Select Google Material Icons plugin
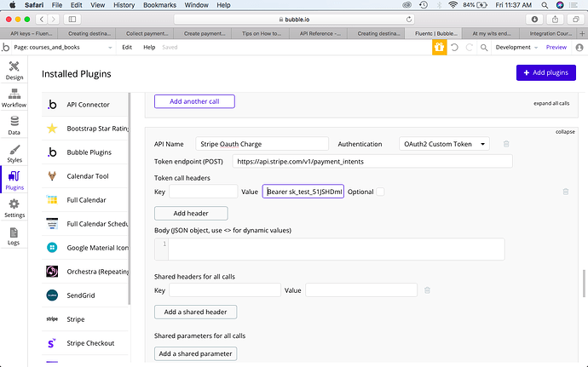 click(x=84, y=248)
